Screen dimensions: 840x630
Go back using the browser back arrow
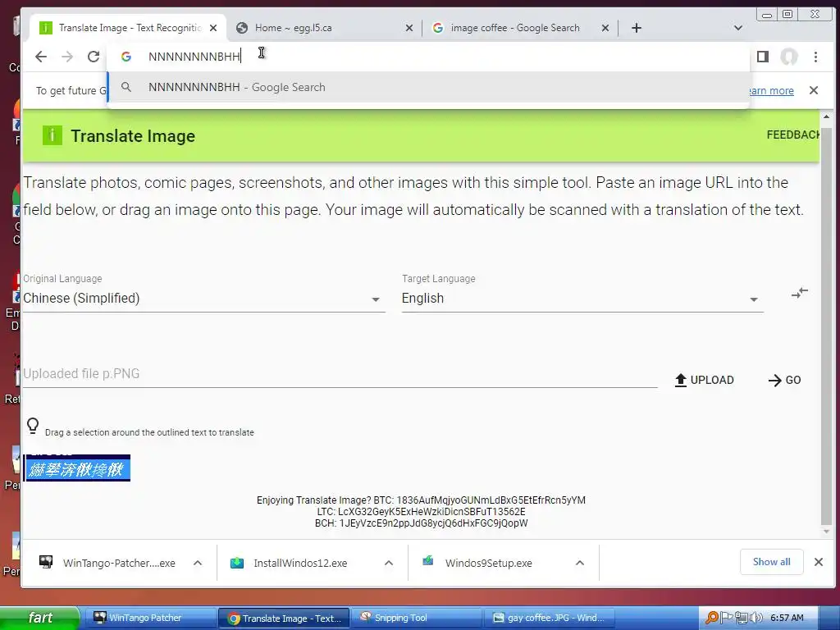[41, 57]
